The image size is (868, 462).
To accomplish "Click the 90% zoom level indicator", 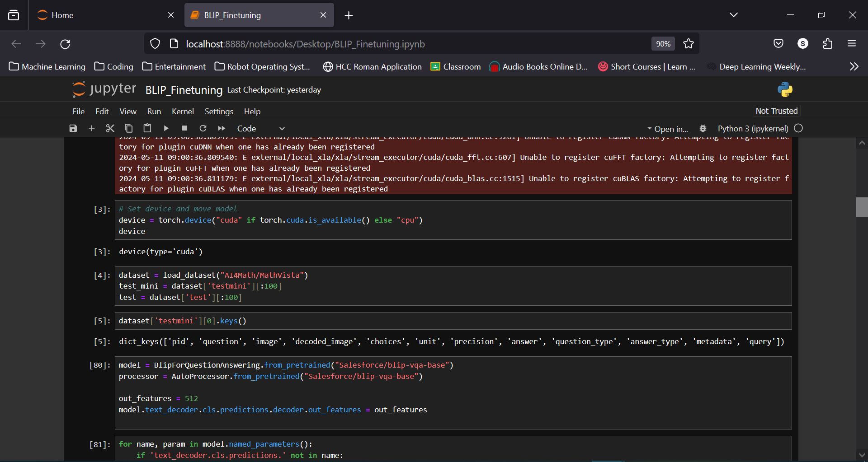I will (x=663, y=44).
